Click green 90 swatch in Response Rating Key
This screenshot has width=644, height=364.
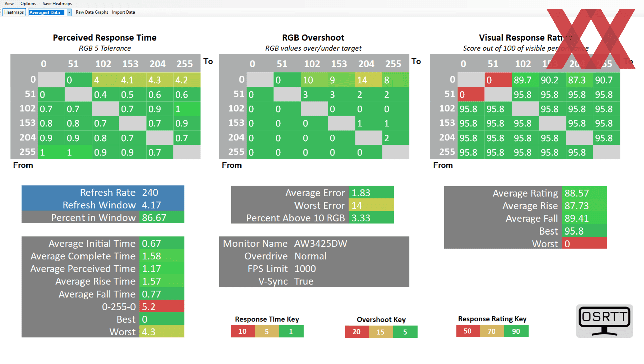(516, 331)
